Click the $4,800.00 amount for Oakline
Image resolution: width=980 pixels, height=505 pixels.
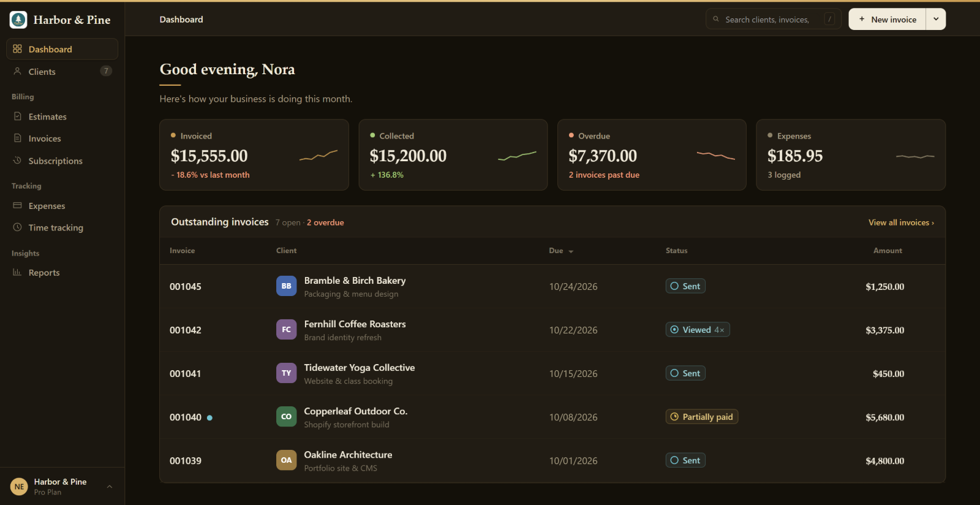tap(884, 461)
